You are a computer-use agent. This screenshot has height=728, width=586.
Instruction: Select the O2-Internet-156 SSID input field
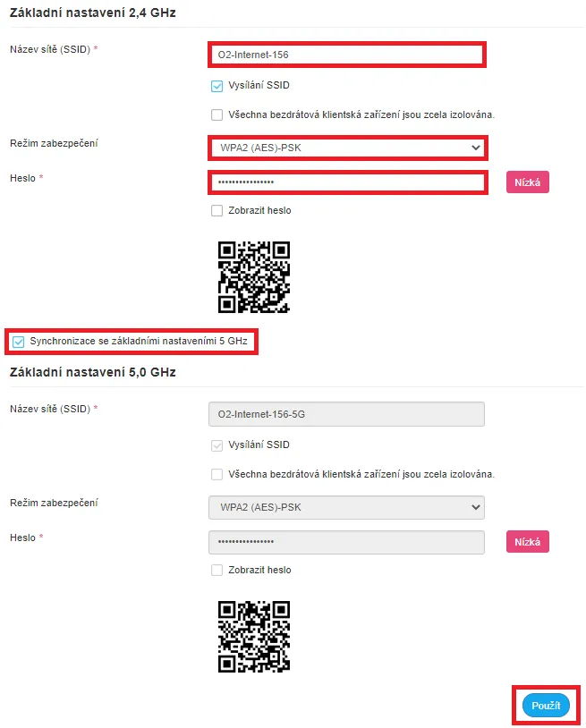coord(346,55)
